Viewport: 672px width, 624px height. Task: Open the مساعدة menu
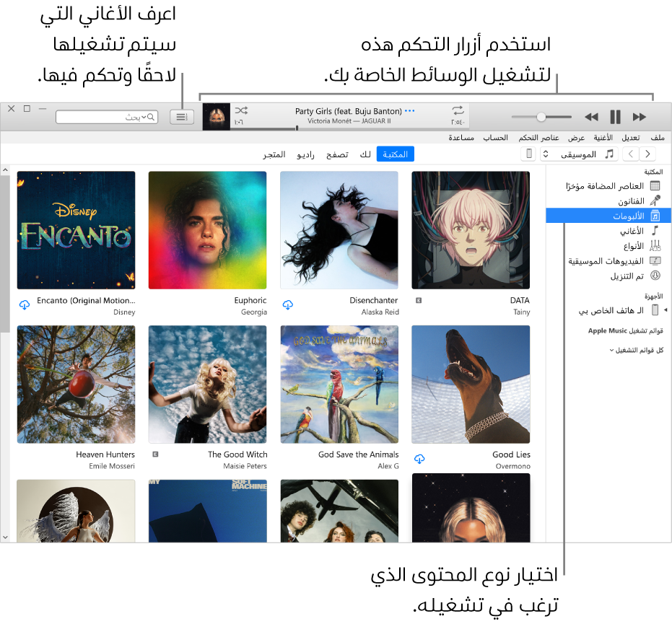coord(461,138)
